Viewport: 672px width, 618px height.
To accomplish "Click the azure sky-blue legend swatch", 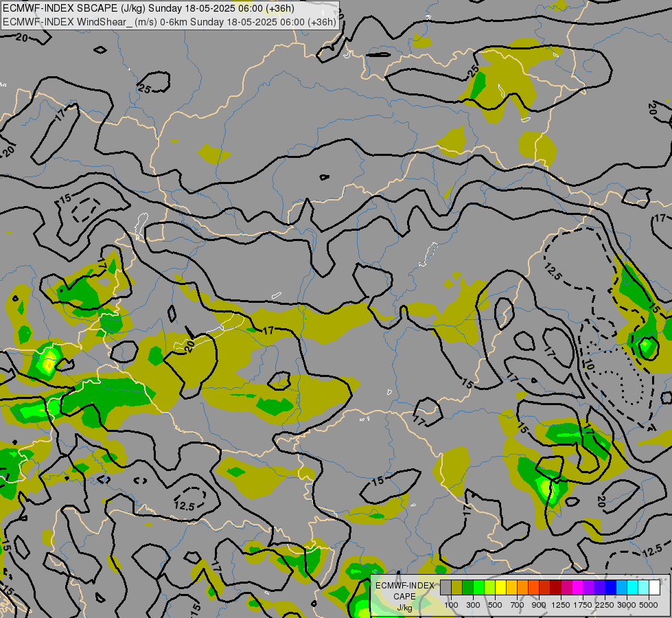I will click(621, 588).
